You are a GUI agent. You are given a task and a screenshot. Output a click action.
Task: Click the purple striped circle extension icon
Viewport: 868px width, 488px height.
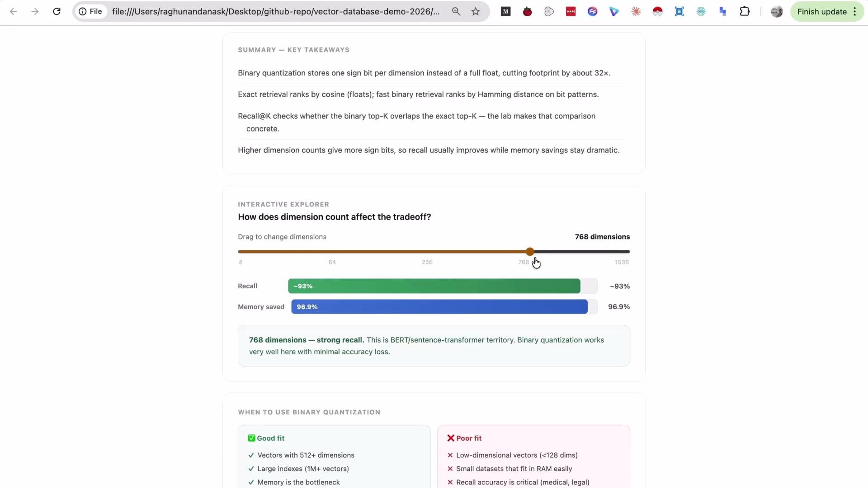coord(593,12)
